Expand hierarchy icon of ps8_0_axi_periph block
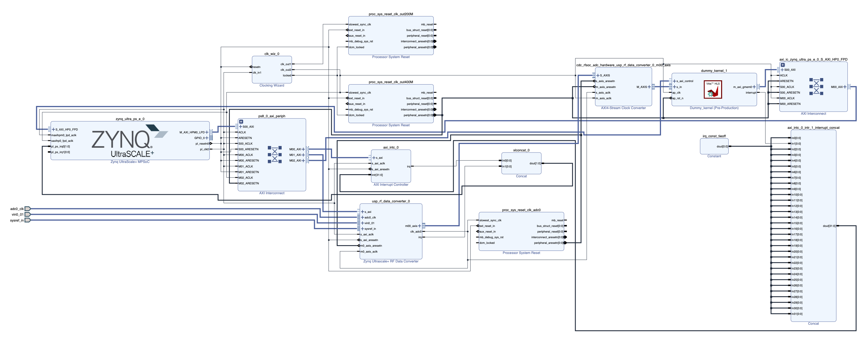868x345 pixels. click(241, 121)
